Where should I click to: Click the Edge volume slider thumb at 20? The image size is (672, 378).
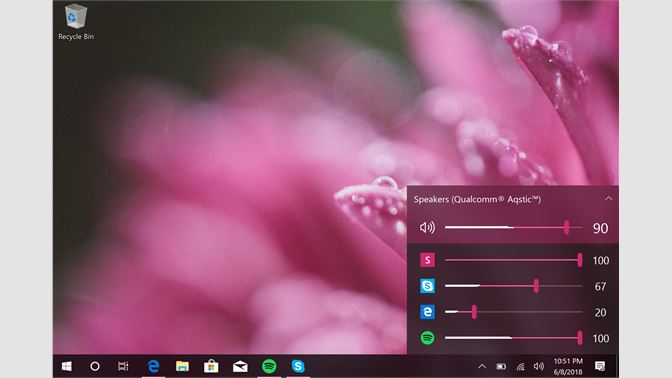point(474,312)
